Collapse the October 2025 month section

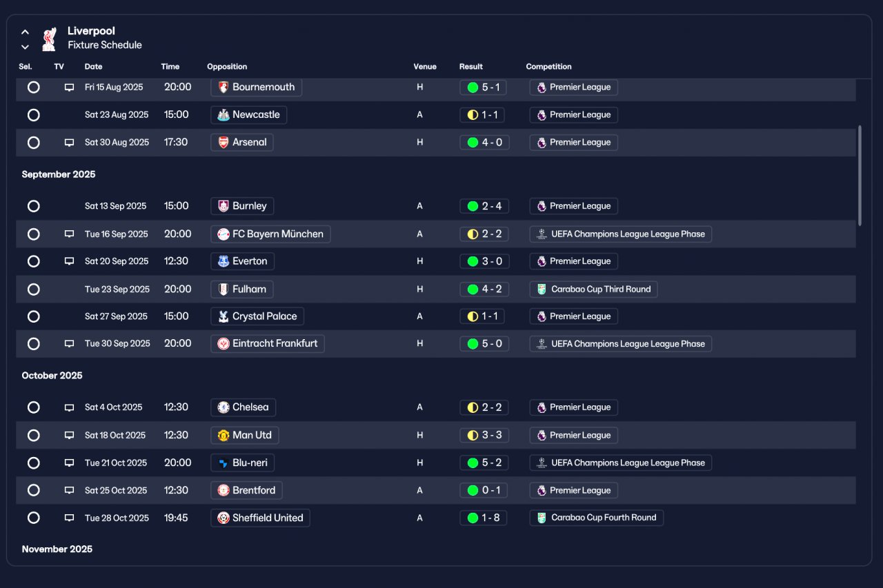(x=52, y=376)
